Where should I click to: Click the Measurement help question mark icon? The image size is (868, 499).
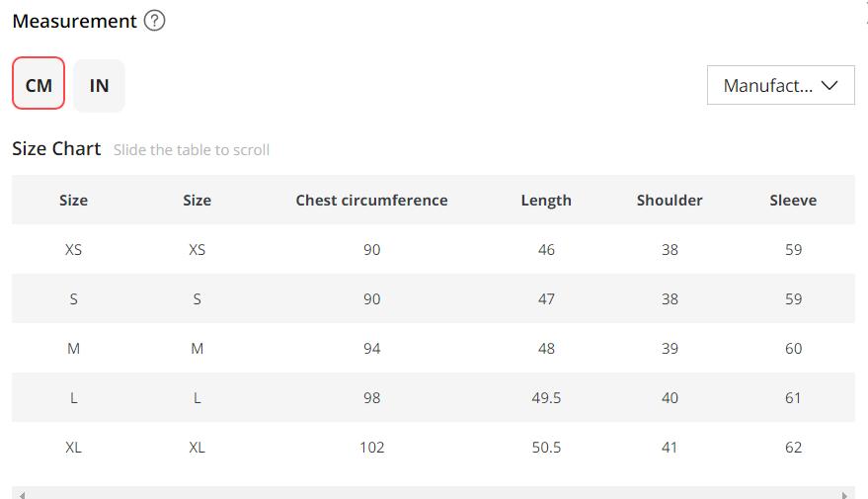click(x=154, y=21)
